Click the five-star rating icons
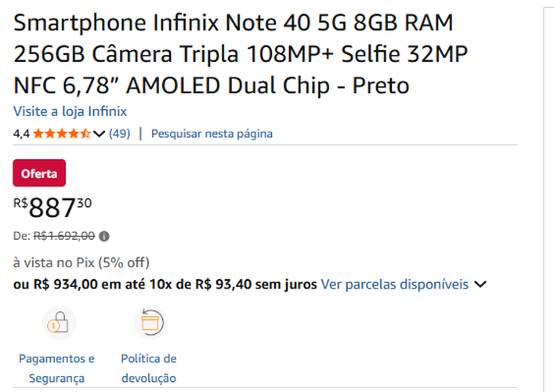 coord(62,133)
